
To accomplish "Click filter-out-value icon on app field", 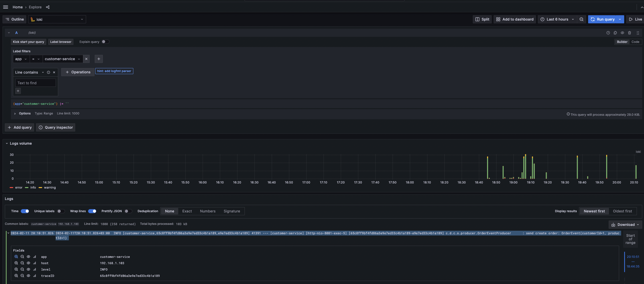I will coord(22,257).
